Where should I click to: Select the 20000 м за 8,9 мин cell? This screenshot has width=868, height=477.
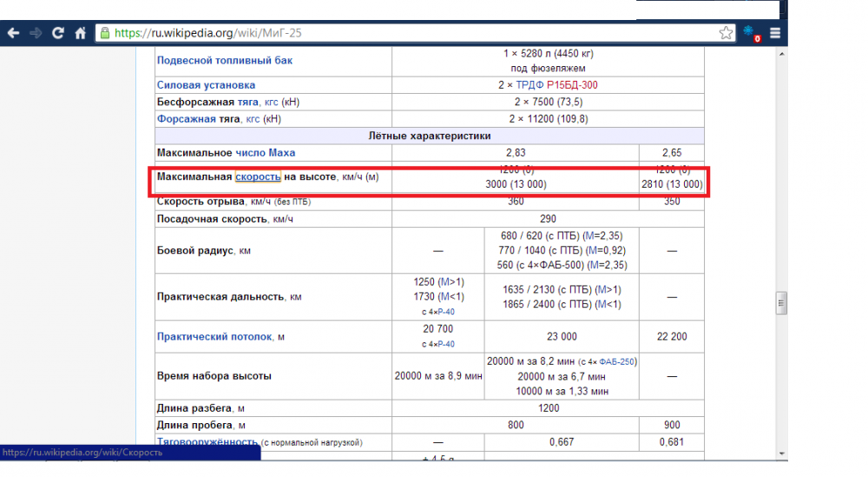(437, 376)
